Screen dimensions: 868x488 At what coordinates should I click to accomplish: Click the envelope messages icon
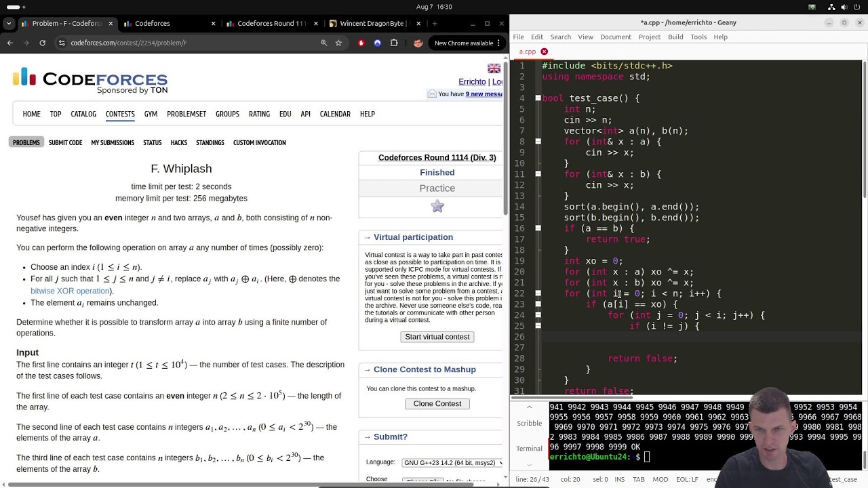(x=431, y=94)
